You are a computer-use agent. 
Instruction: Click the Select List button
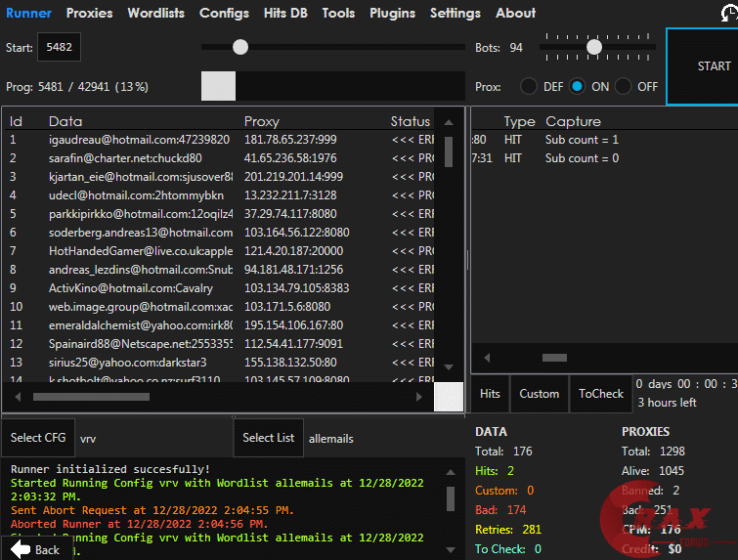pos(268,438)
